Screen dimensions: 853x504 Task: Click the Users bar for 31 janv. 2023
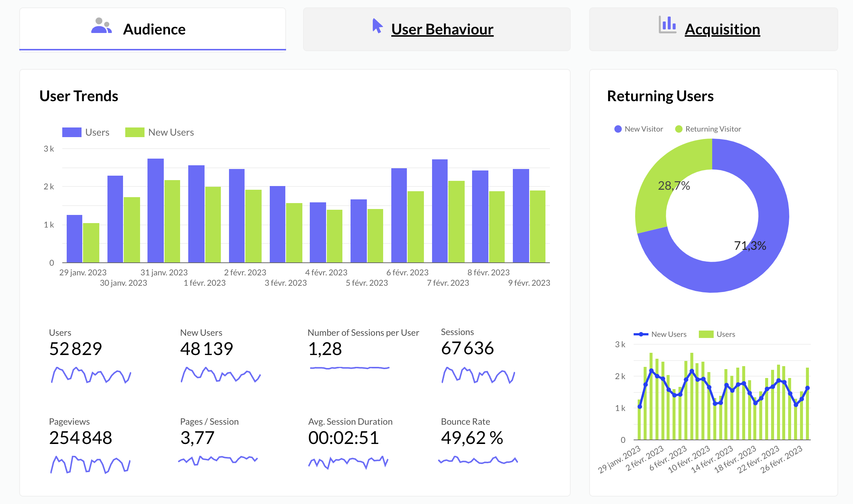click(156, 211)
